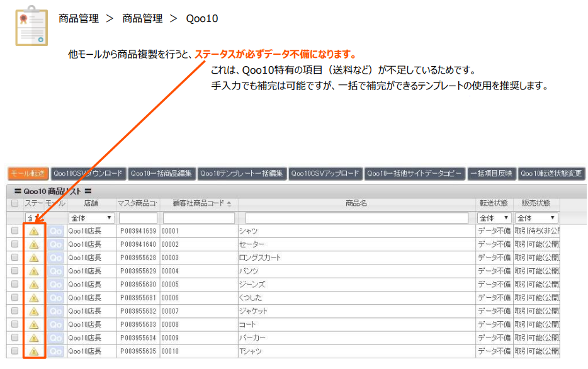Image resolution: width=588 pixels, height=369 pixels.
Task: Click warning icon in ロングスカート row
Action: pyautogui.click(x=34, y=258)
